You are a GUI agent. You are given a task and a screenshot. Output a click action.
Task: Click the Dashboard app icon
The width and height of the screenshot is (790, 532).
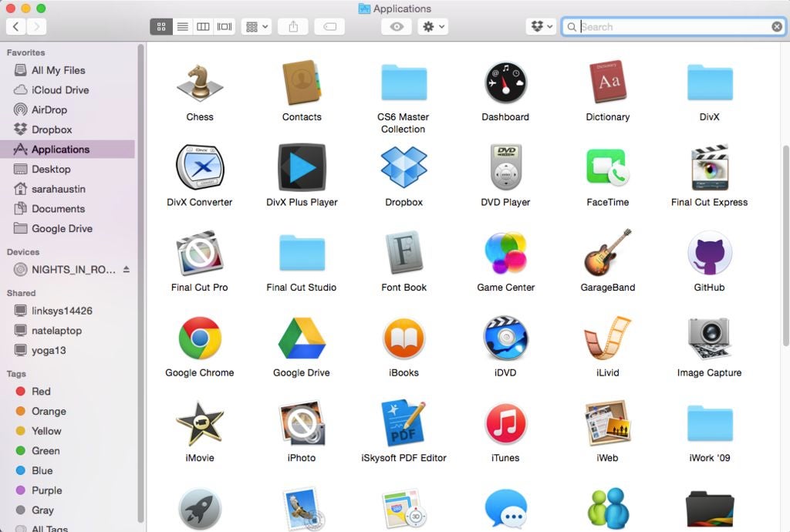505,82
